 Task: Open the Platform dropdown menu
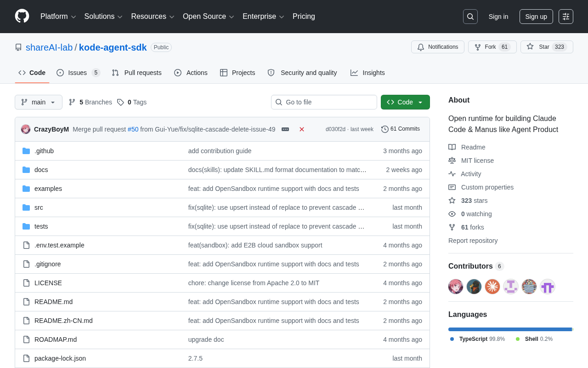point(58,17)
